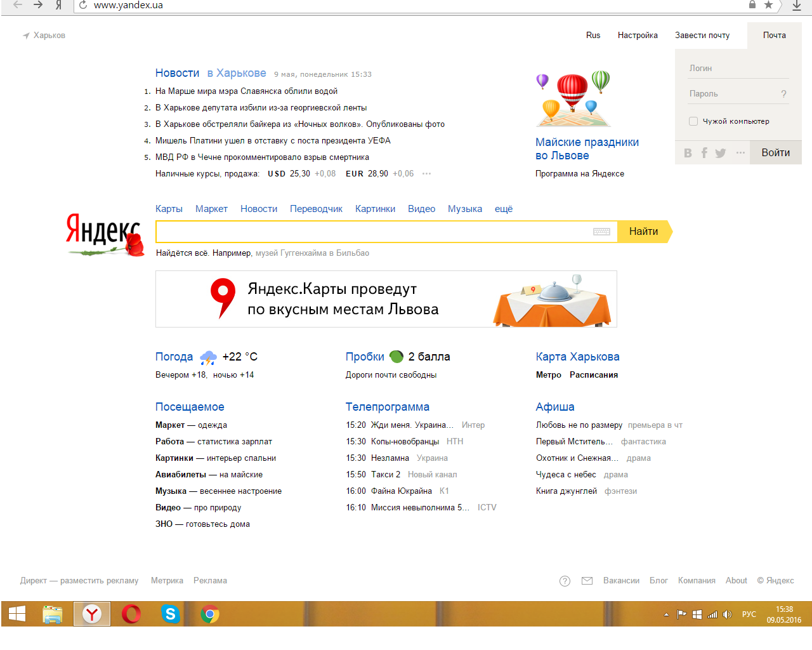
Task: Switch to Yandex Browser in the taskbar
Action: pos(92,614)
